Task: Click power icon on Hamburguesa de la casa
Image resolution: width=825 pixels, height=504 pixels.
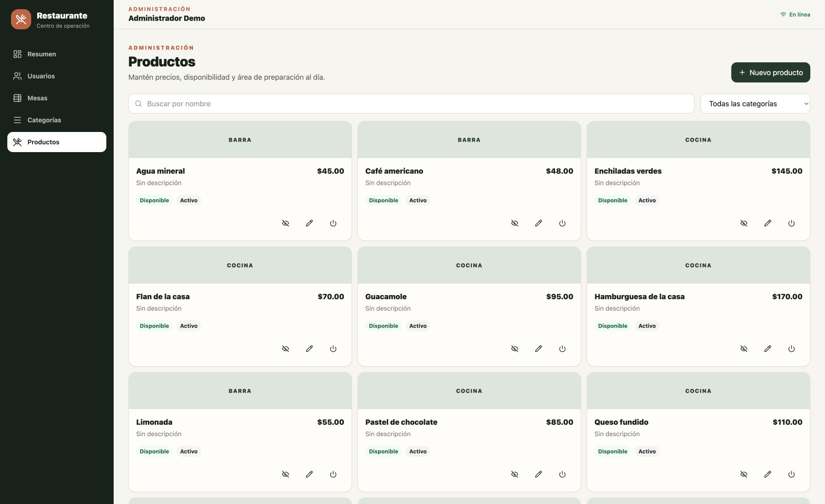Action: tap(792, 349)
